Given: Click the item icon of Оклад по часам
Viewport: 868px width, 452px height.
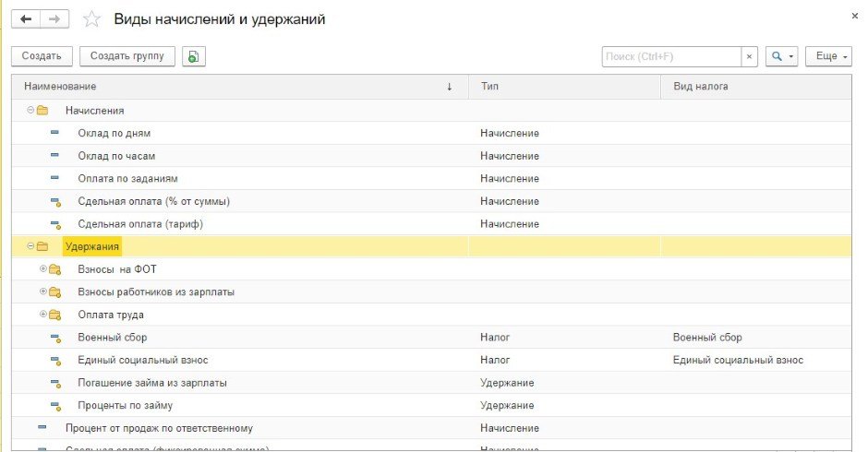Looking at the screenshot, I should click(54, 156).
